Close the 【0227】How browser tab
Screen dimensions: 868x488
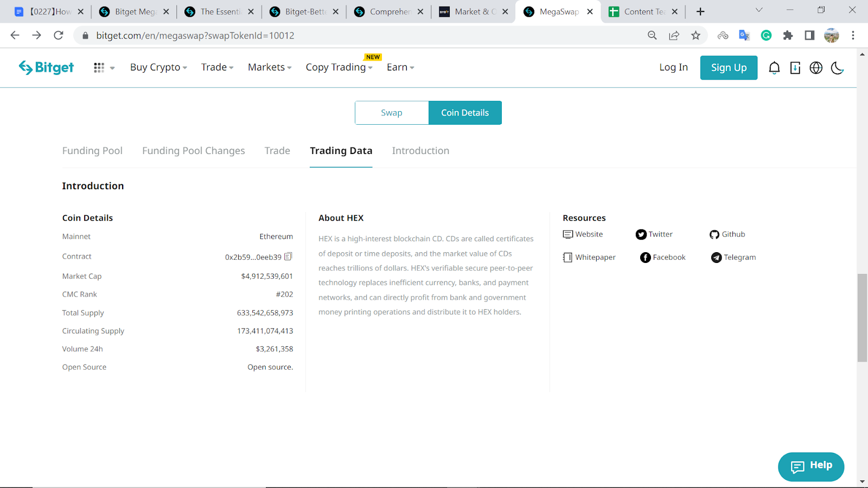81,11
